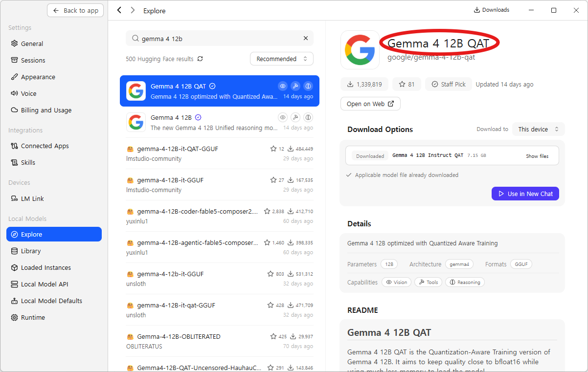Select gemma-4-12B-it-QAT-GGUF lmstudio-community result
The image size is (588, 372).
point(220,153)
